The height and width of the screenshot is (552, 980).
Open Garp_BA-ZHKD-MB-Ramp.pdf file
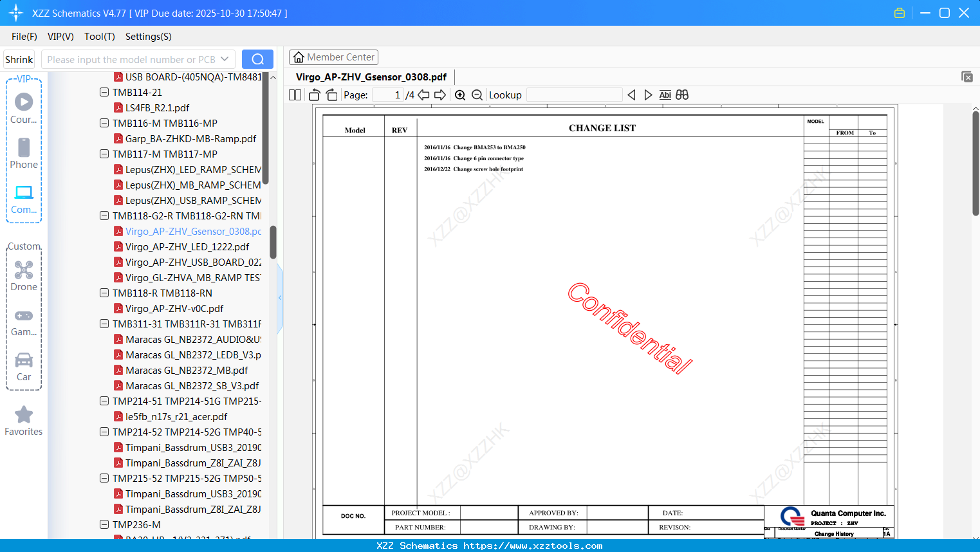190,138
